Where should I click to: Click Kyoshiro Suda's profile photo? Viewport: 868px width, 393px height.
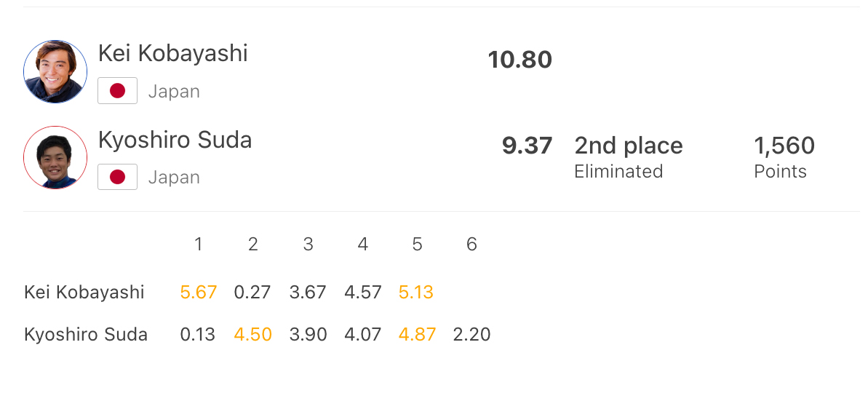(55, 158)
